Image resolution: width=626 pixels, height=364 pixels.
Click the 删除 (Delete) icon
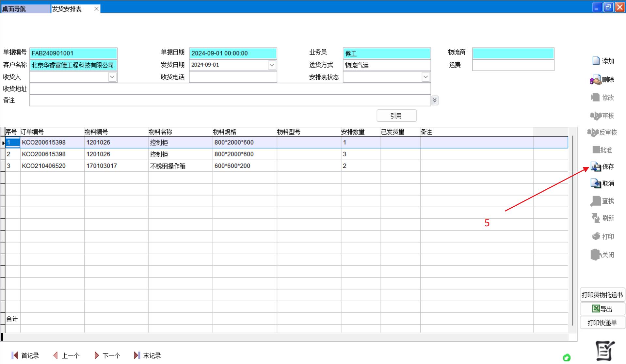click(596, 80)
